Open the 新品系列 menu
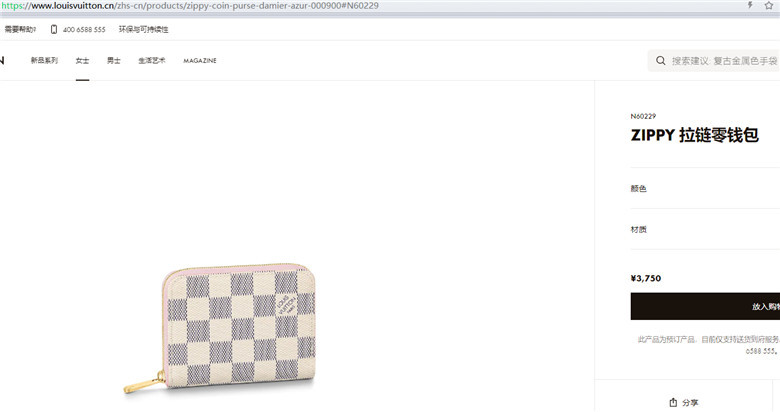The width and height of the screenshot is (780, 412). click(x=44, y=60)
